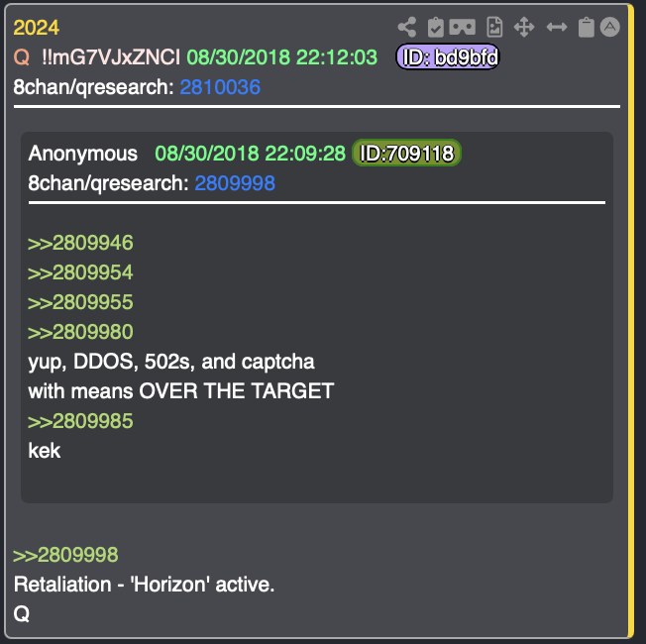
Task: Click the !!mG7VJxZNCI tripcode text
Action: 111,56
